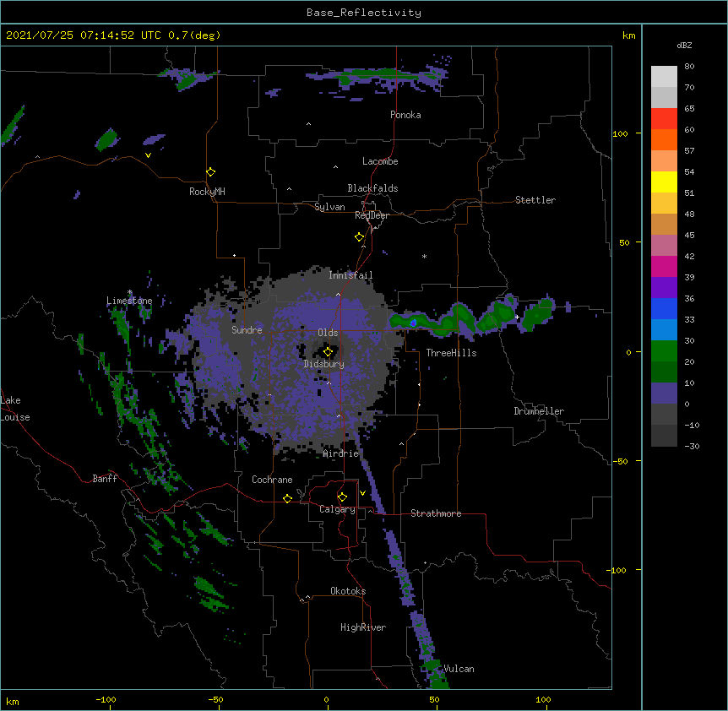Screen dimensions: 728x711
Task: Click the white cross marker in the green storm cell
Action: click(517, 317)
